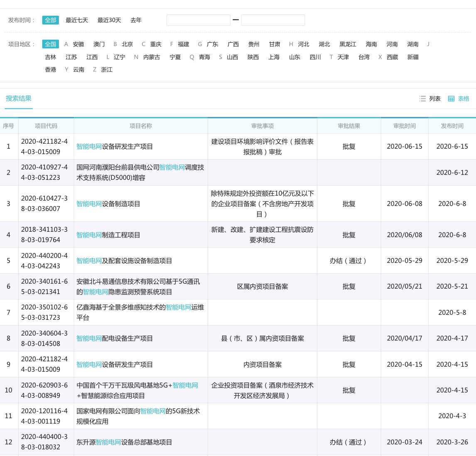The image size is (476, 456).
Task: Click the 发布时间 column header
Action: click(452, 126)
